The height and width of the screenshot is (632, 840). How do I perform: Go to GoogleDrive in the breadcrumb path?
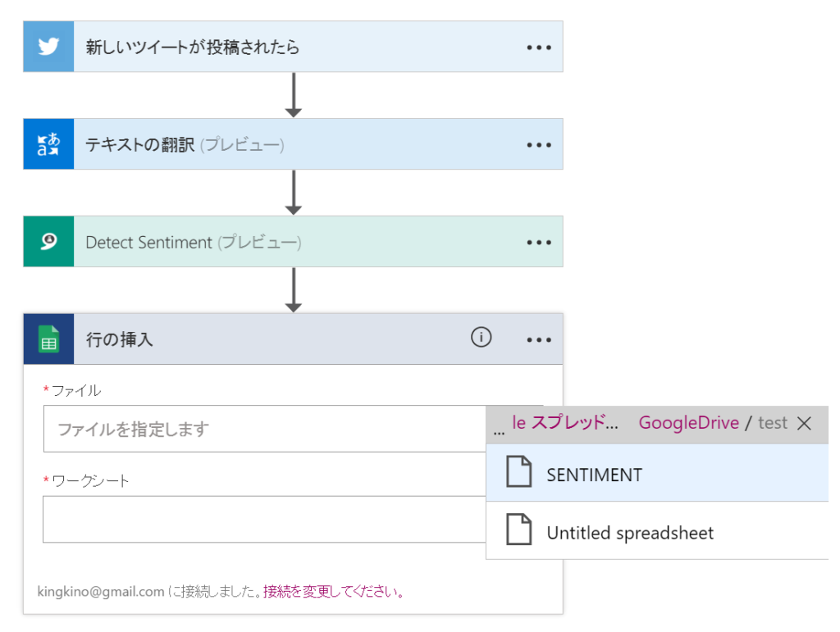point(688,423)
